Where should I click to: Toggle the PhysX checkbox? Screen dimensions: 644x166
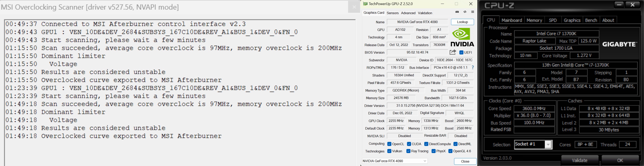(x=434, y=151)
